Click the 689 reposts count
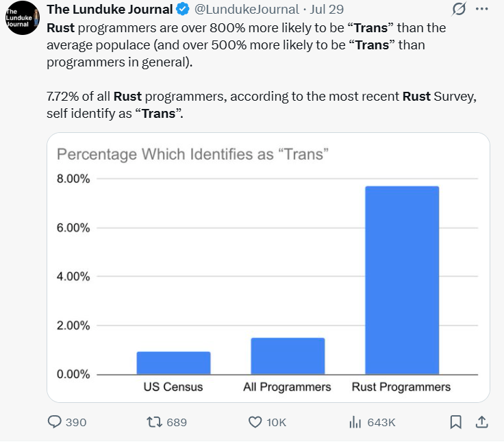Image resolution: width=504 pixels, height=444 pixels. click(177, 422)
